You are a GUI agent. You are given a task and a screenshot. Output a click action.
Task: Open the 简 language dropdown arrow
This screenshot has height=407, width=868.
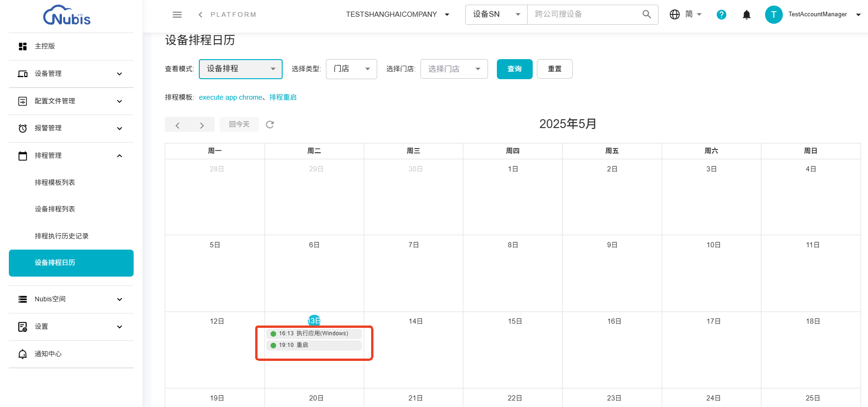tap(699, 14)
